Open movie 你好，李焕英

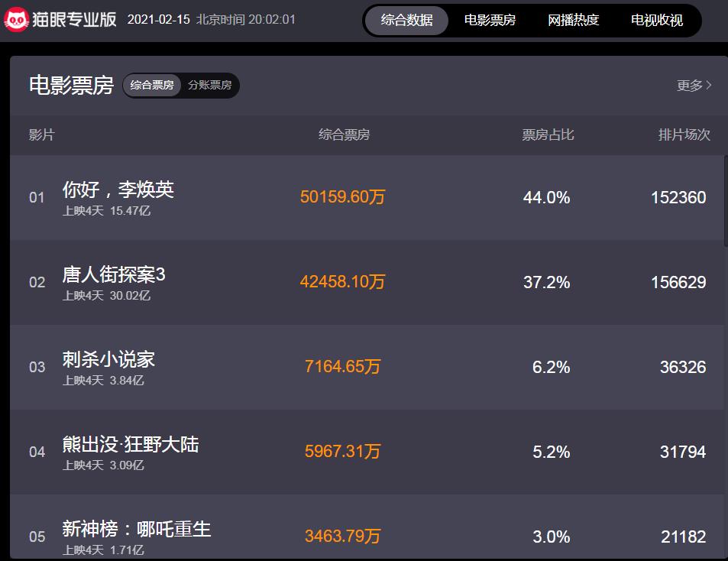(x=118, y=190)
